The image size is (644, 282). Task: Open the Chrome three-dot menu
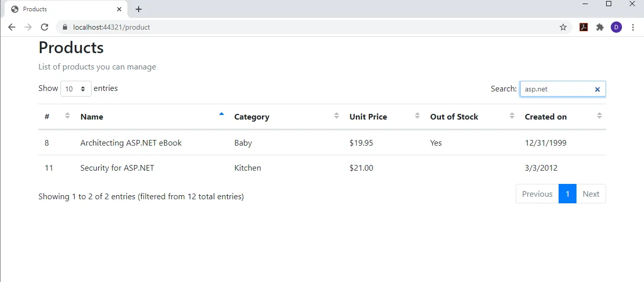(x=633, y=27)
